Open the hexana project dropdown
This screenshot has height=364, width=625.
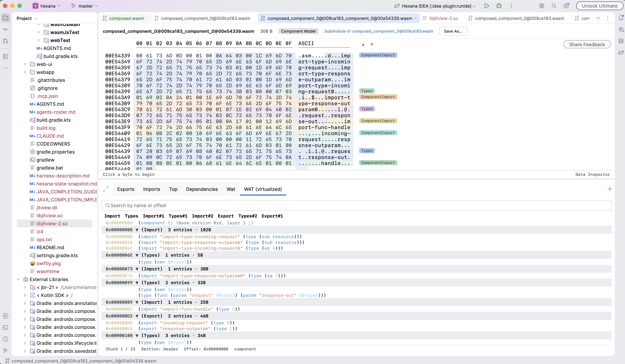(x=47, y=6)
